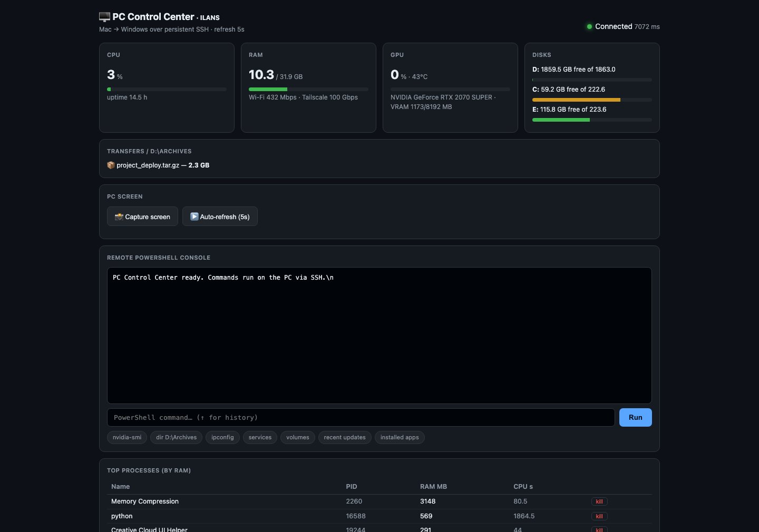
Task: Click the Wi-Fi 432 Mbps network text
Action: 273,97
